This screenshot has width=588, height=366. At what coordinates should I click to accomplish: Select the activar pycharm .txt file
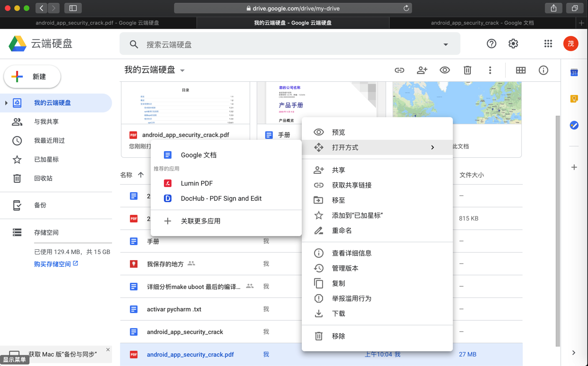click(x=321, y=309)
